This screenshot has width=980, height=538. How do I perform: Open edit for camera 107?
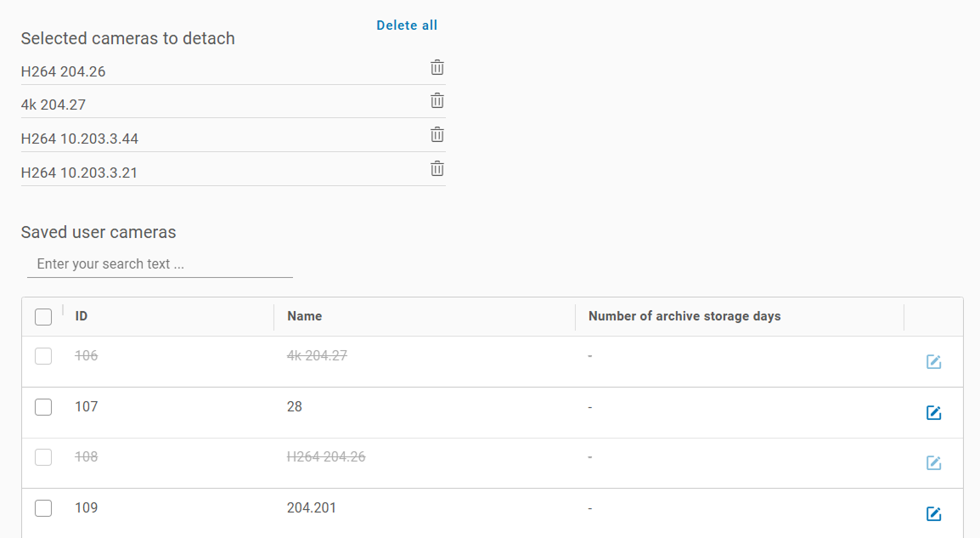pyautogui.click(x=933, y=413)
